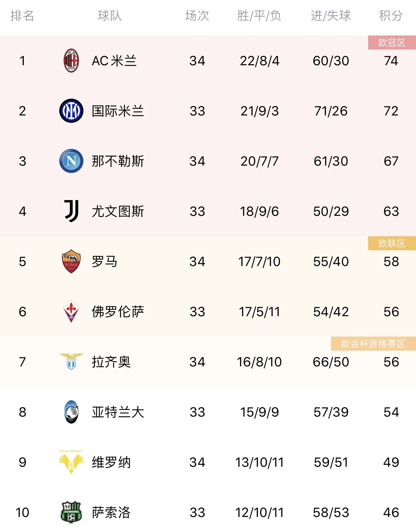Image resolution: width=416 pixels, height=532 pixels.
Task: Tap the Sassuolo club crest
Action: pyautogui.click(x=71, y=512)
